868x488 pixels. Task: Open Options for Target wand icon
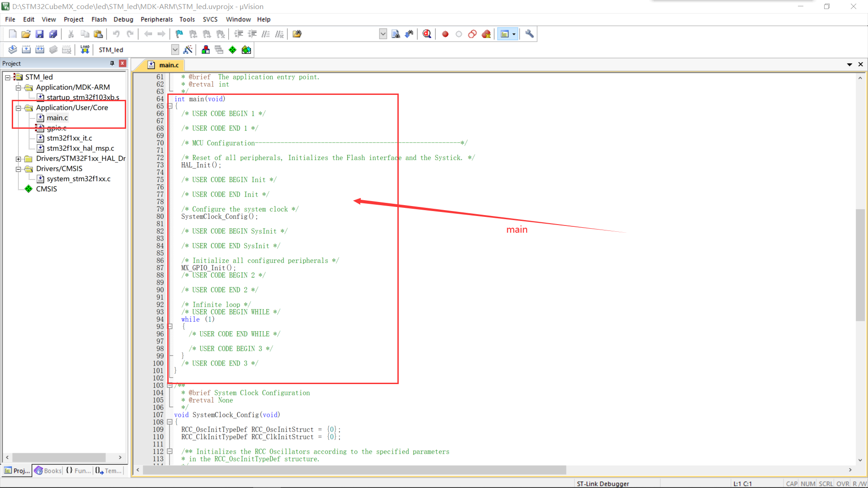click(188, 50)
